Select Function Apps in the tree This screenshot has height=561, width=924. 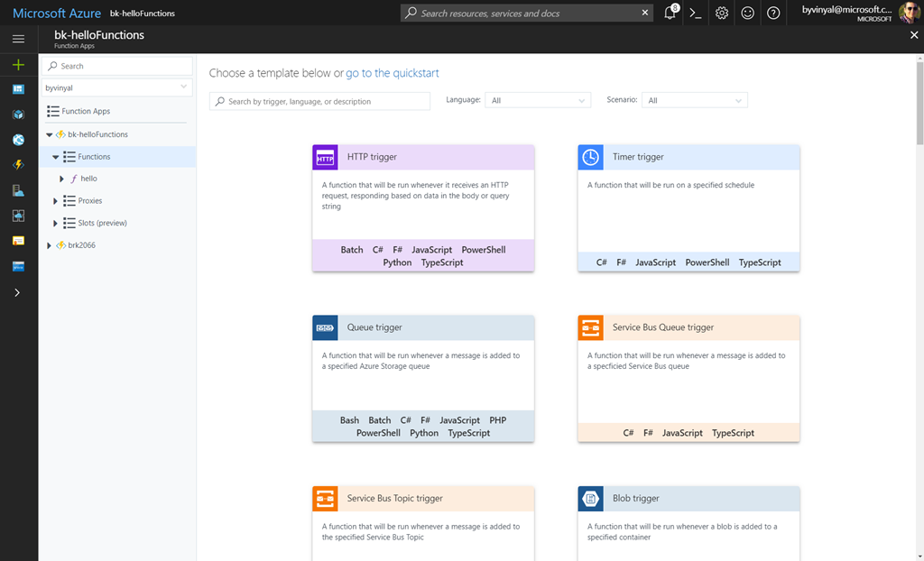[x=86, y=111]
